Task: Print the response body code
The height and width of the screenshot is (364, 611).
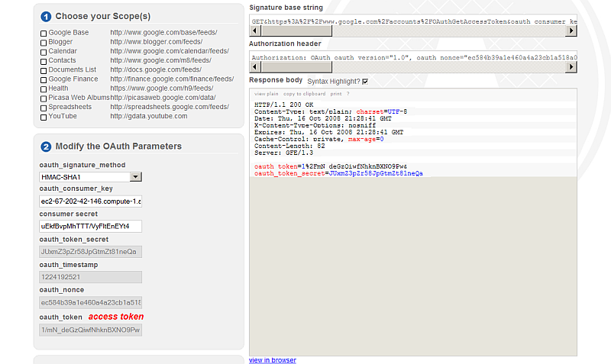Action: coord(335,93)
